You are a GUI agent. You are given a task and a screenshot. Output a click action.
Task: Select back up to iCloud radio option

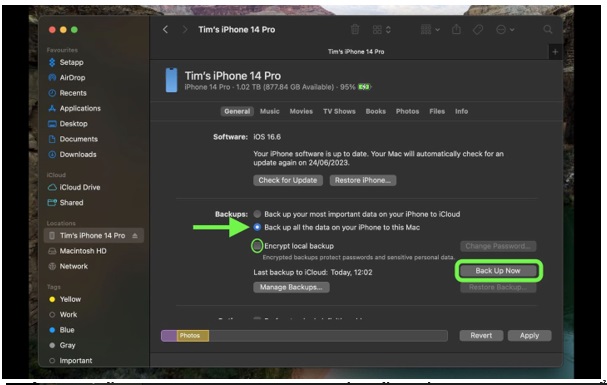click(257, 214)
